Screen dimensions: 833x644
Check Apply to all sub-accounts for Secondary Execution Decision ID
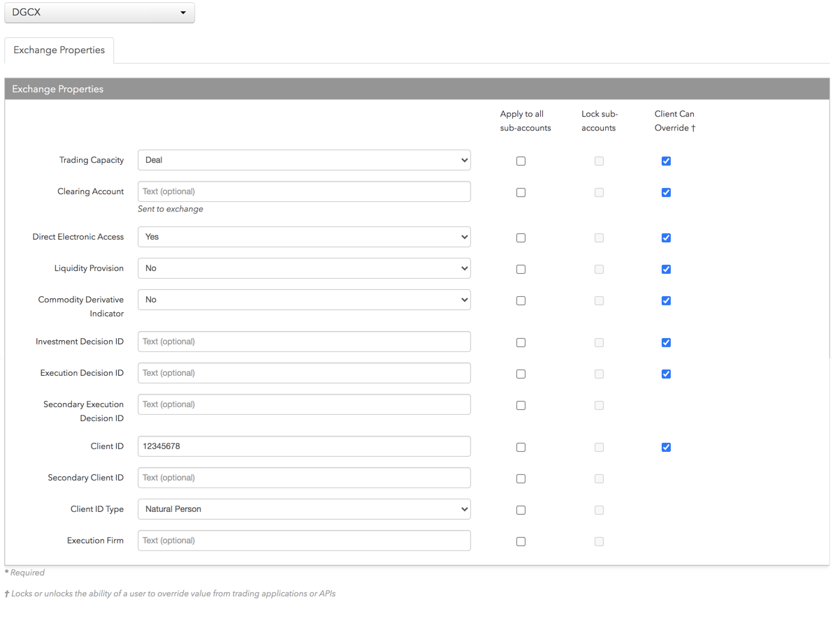(x=521, y=405)
